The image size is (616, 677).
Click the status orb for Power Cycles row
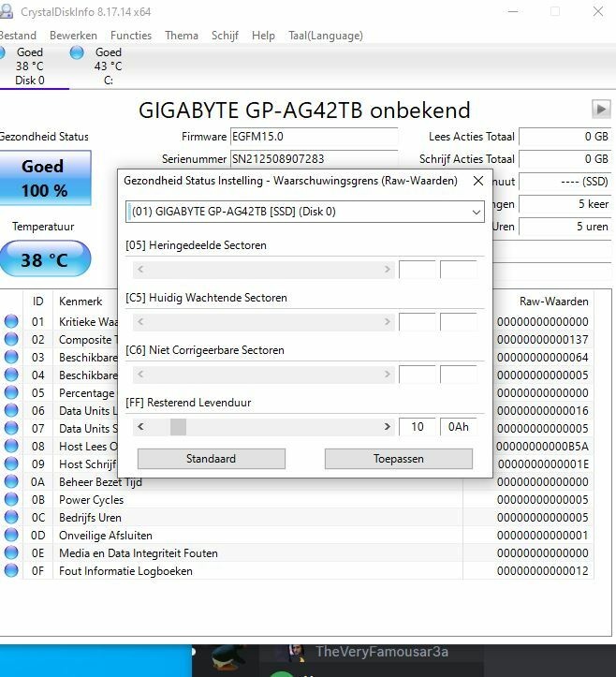pyautogui.click(x=11, y=499)
